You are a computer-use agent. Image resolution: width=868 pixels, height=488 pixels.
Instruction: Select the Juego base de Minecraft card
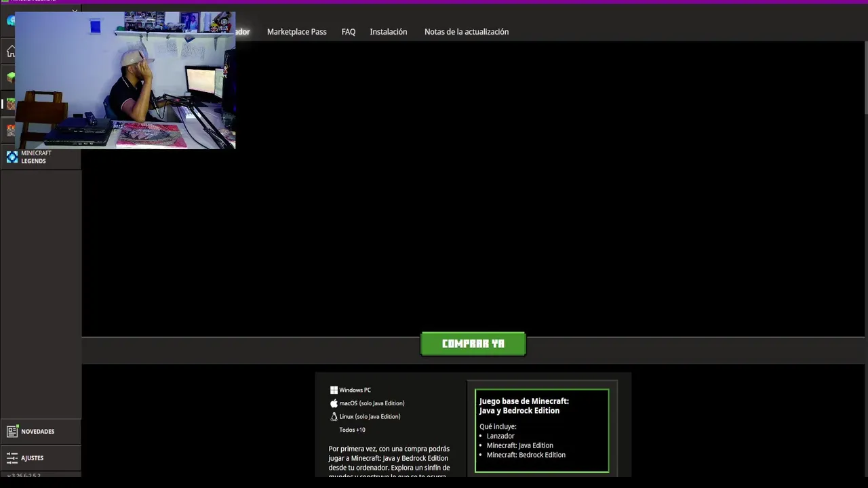(x=542, y=430)
